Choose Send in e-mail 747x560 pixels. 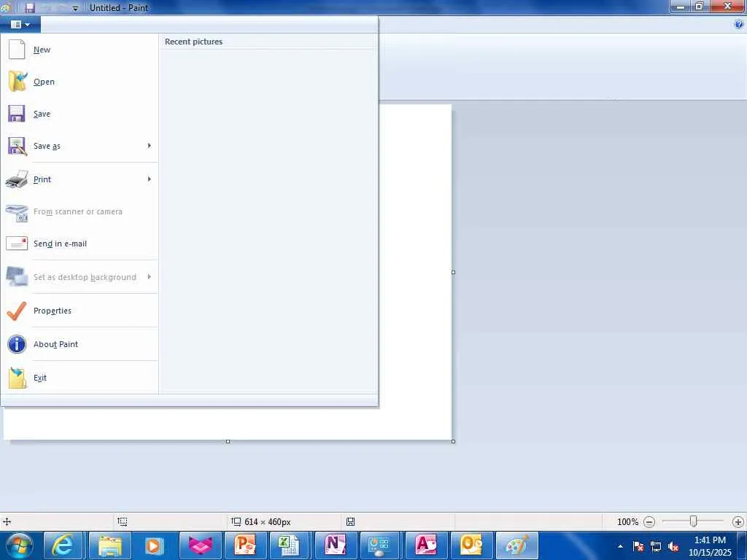79,244
